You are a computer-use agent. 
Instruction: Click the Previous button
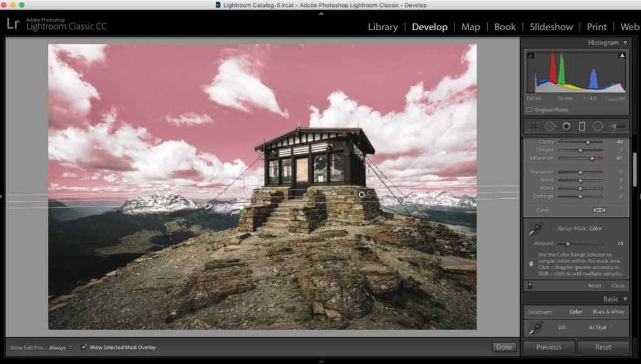coord(549,347)
